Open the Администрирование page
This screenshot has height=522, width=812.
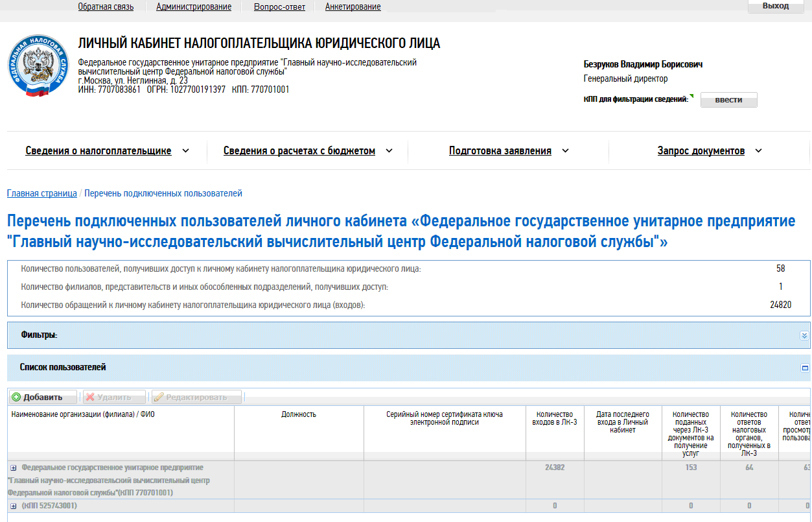[x=194, y=7]
